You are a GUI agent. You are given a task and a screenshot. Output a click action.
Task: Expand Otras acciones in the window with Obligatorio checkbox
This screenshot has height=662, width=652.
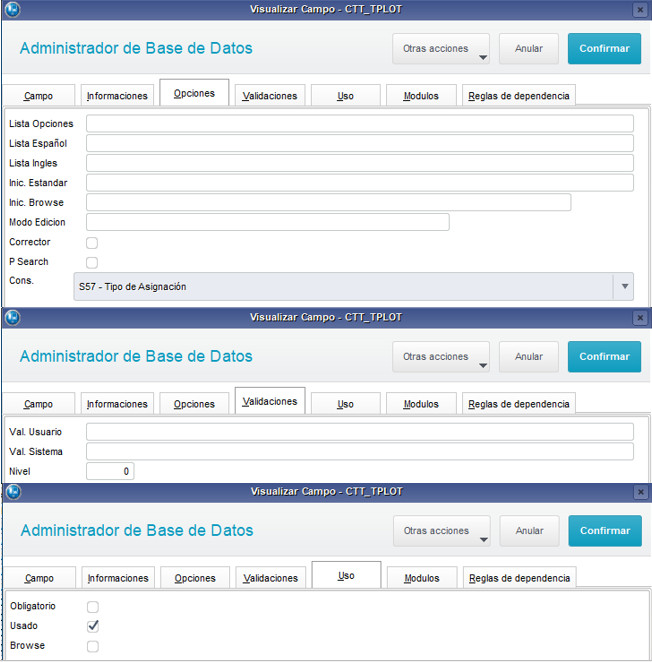[x=441, y=531]
